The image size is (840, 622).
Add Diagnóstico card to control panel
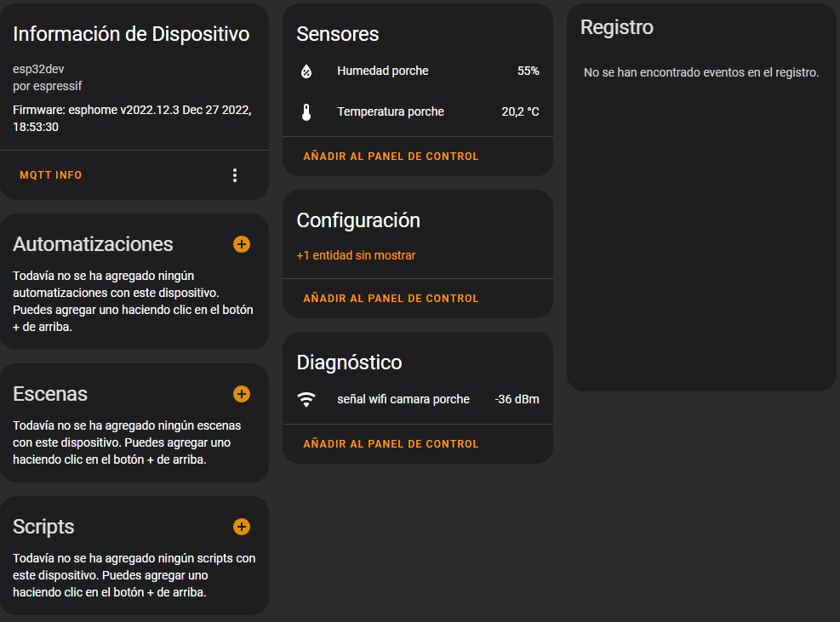coord(391,444)
